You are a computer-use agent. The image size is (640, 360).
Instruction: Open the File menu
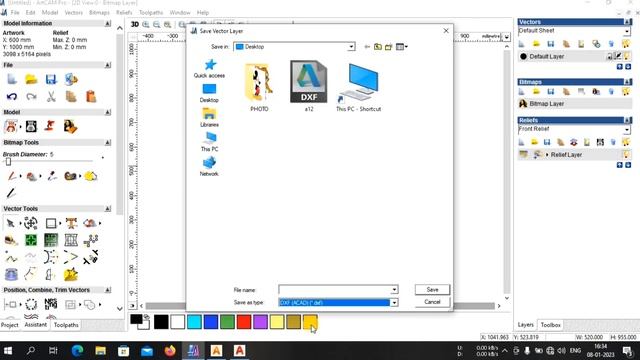point(15,13)
